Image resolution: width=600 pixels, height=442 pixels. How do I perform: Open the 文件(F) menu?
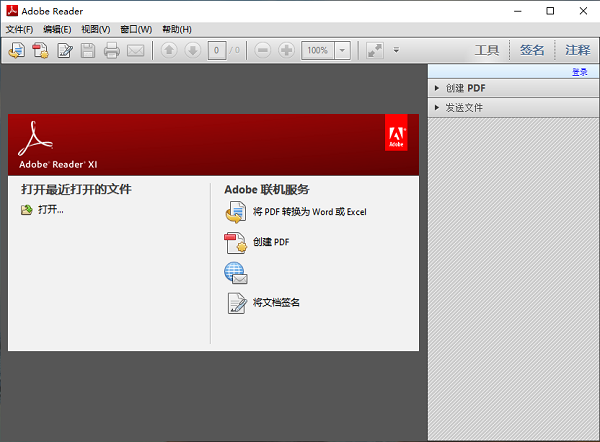(x=19, y=29)
